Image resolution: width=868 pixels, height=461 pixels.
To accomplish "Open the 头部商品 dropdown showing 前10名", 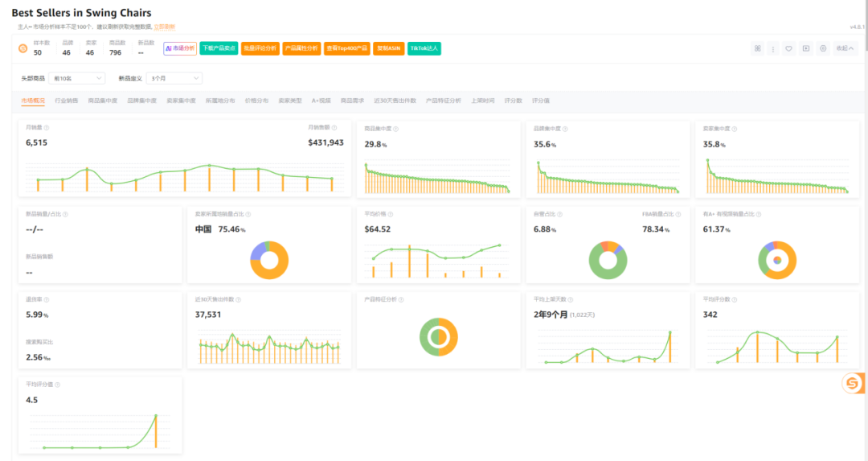I will (77, 78).
